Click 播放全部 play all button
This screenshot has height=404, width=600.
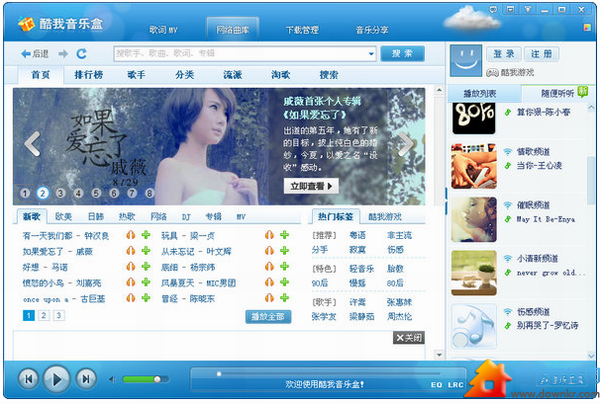[x=268, y=317]
